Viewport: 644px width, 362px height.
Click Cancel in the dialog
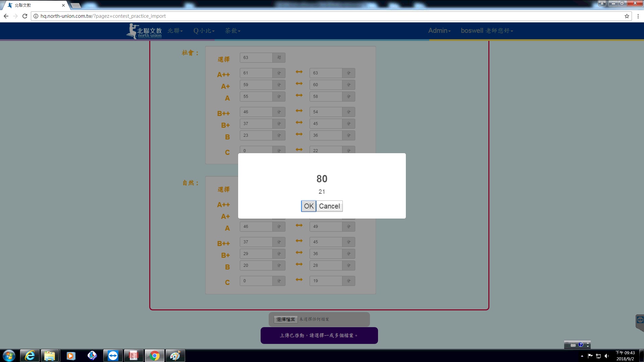tap(329, 206)
